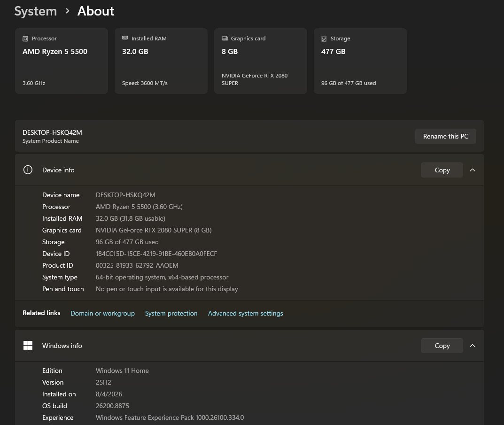This screenshot has height=425, width=504.
Task: Click the 'Related links' label
Action: [41, 313]
